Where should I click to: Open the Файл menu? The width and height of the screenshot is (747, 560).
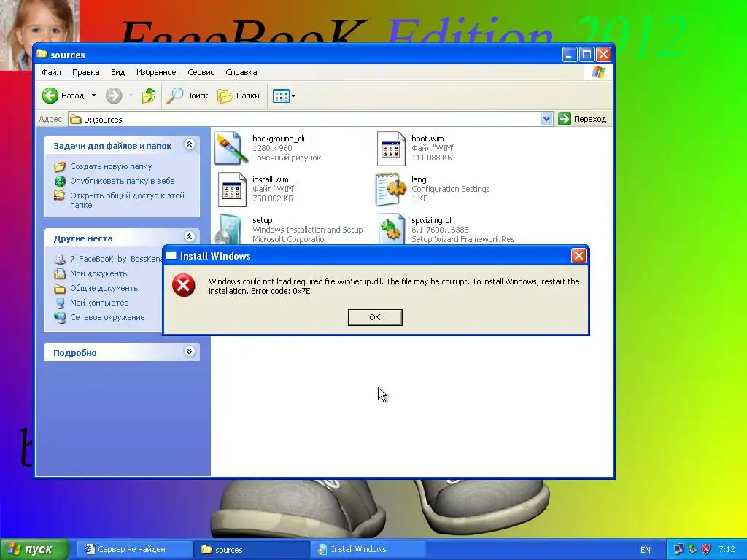[52, 72]
